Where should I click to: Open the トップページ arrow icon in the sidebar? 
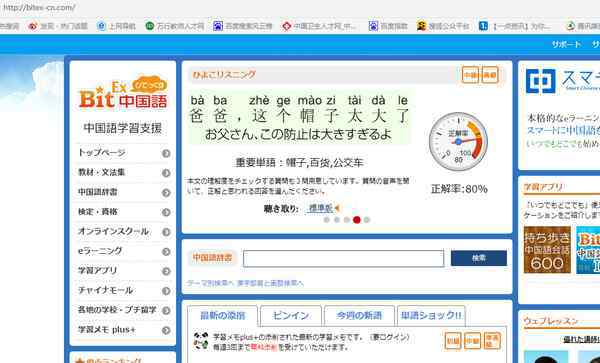tap(166, 153)
